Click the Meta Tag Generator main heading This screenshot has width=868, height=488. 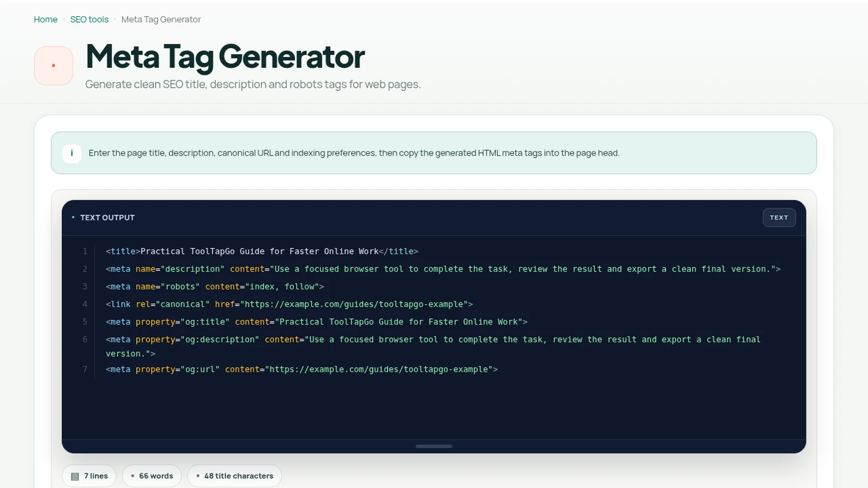coord(225,57)
